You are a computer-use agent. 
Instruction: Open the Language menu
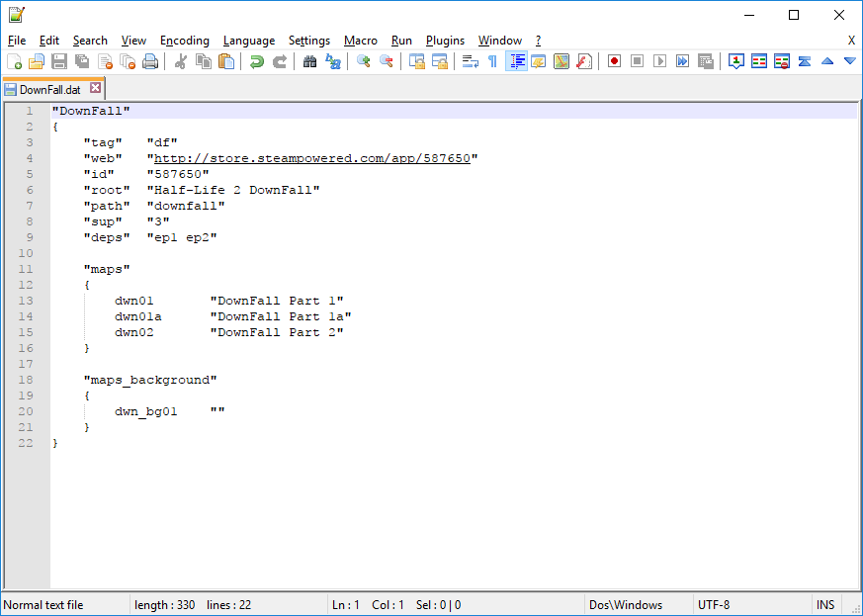(249, 41)
